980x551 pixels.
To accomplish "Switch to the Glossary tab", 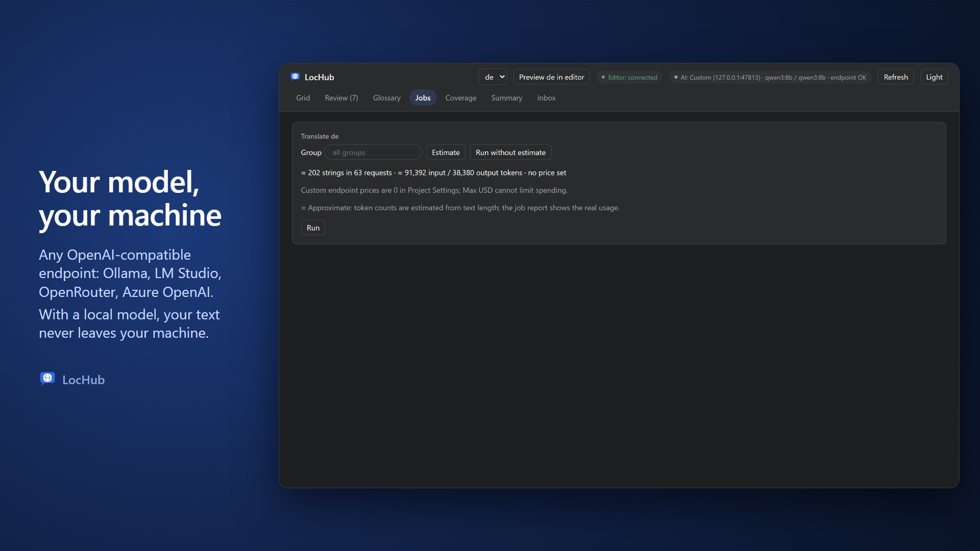I will (x=386, y=98).
